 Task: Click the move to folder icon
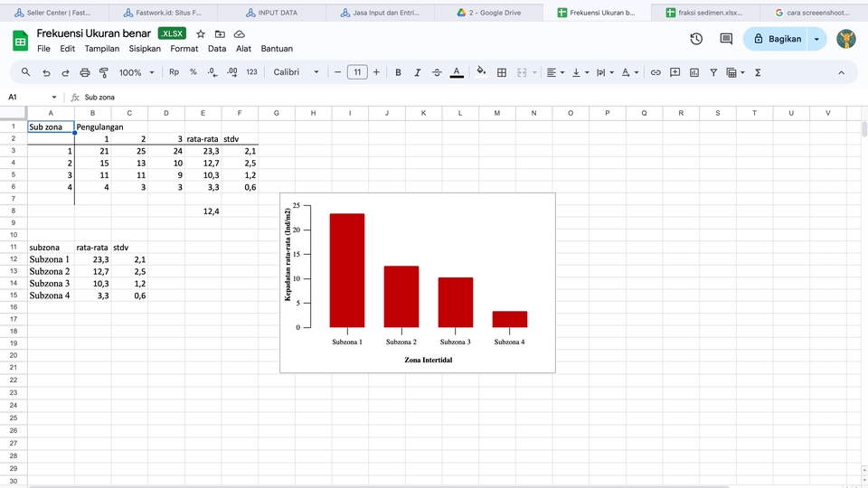click(220, 34)
